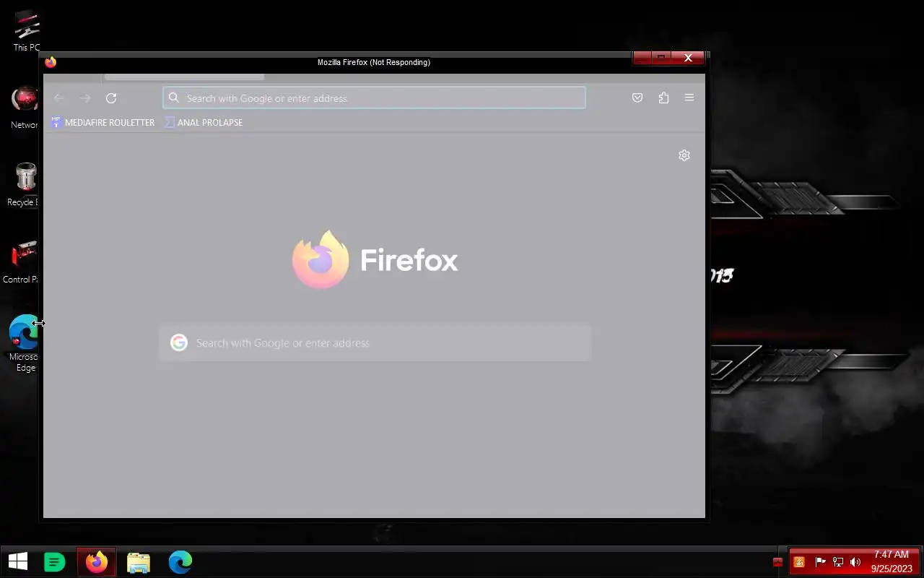
Task: Click the magnifier icon in the address bar
Action: (174, 98)
